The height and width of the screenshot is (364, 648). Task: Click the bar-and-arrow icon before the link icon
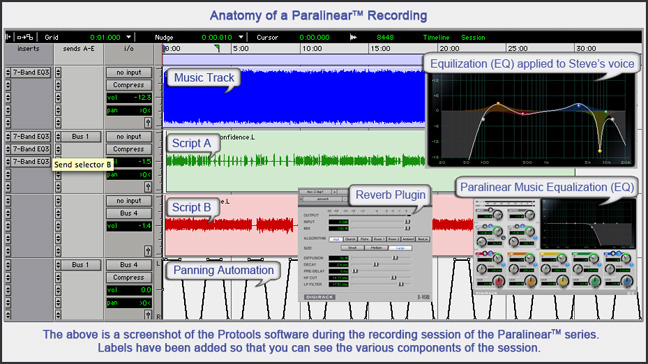click(x=8, y=37)
